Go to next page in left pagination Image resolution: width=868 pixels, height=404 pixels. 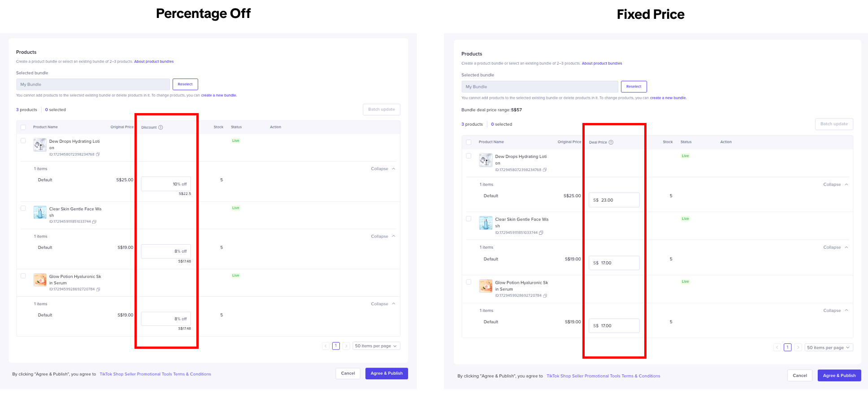point(346,346)
